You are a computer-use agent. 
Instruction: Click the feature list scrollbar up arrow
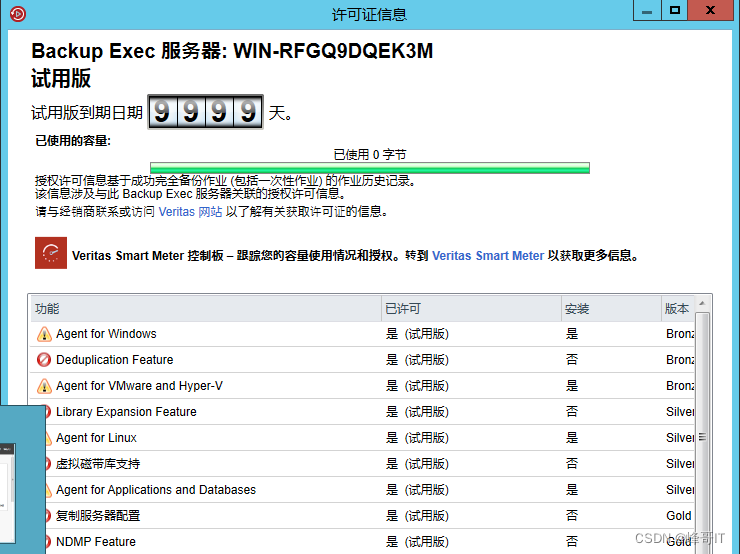pos(702,303)
